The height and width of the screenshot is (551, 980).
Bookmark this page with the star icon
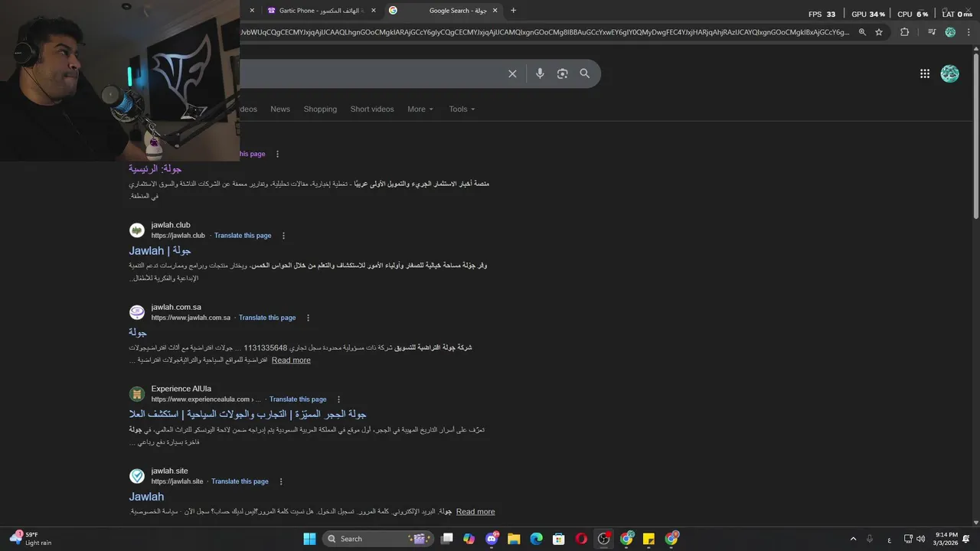pos(879,32)
